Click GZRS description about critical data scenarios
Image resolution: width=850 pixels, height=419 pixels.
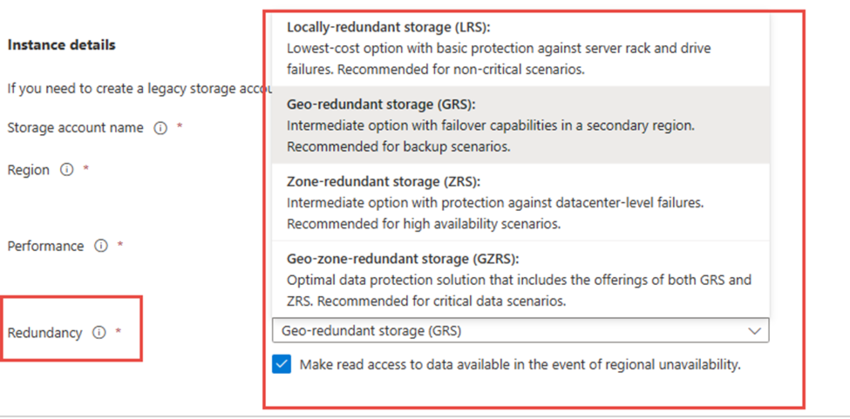click(x=519, y=291)
